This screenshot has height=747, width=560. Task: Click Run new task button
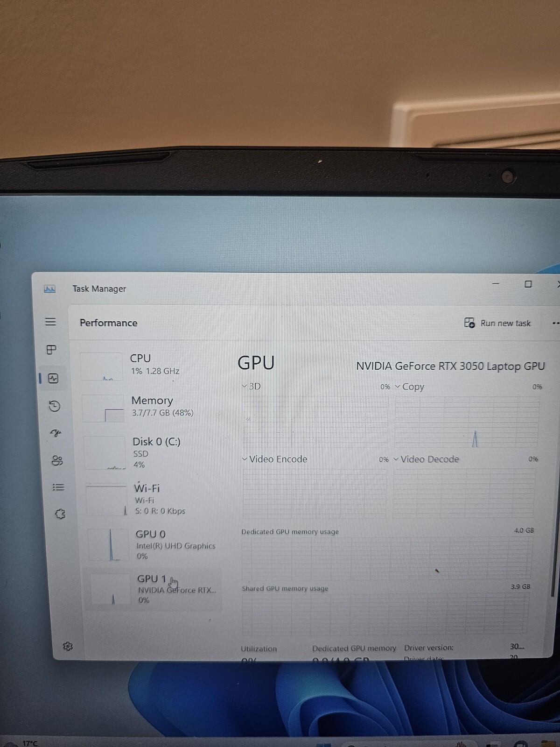[497, 323]
